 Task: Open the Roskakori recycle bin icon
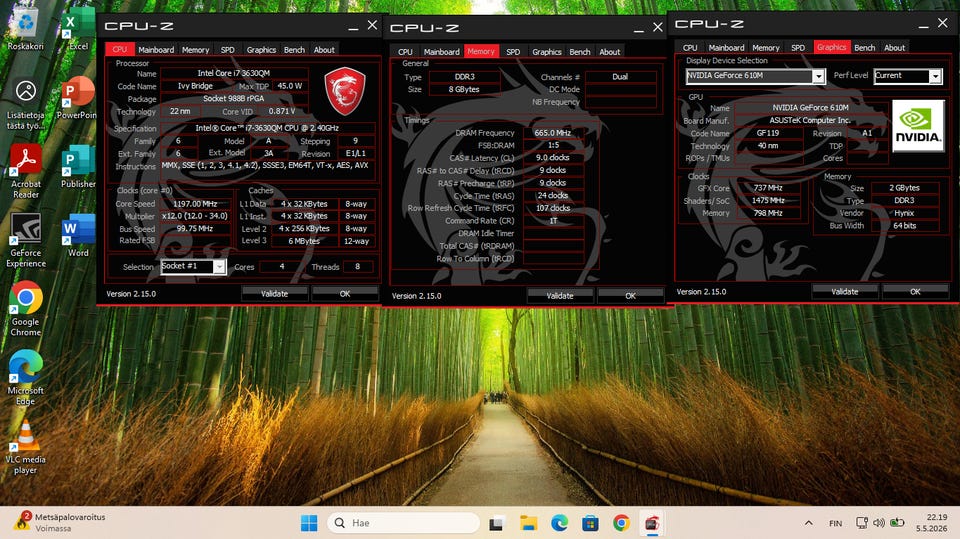point(26,29)
